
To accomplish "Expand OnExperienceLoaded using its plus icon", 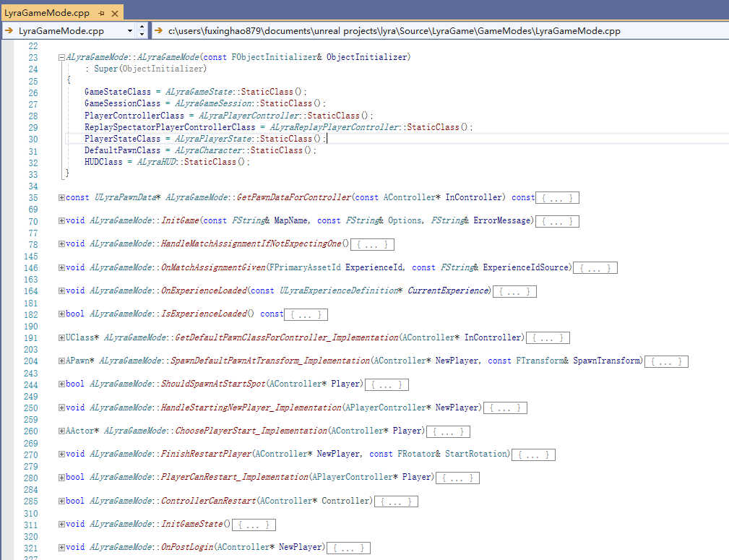I will 61,291.
